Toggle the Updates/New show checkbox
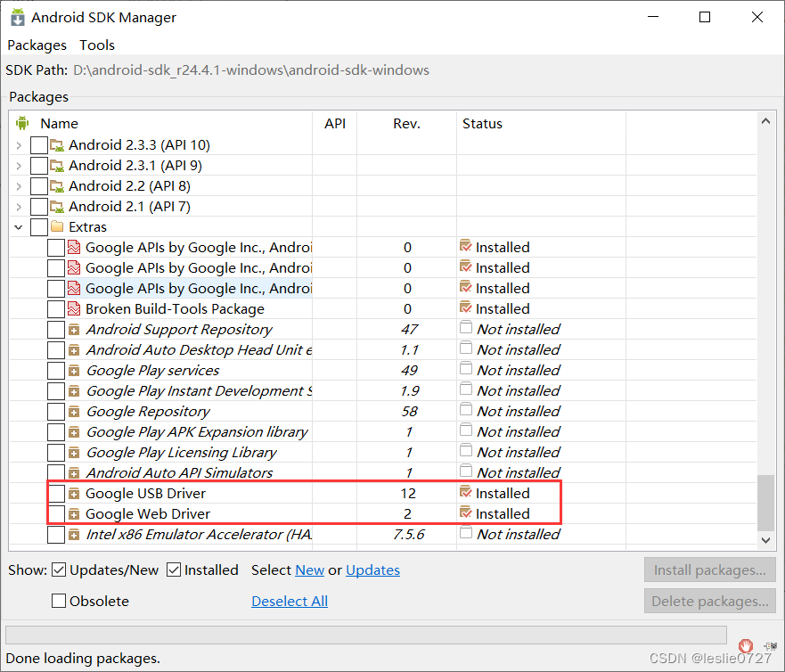This screenshot has width=785, height=672. click(x=59, y=570)
